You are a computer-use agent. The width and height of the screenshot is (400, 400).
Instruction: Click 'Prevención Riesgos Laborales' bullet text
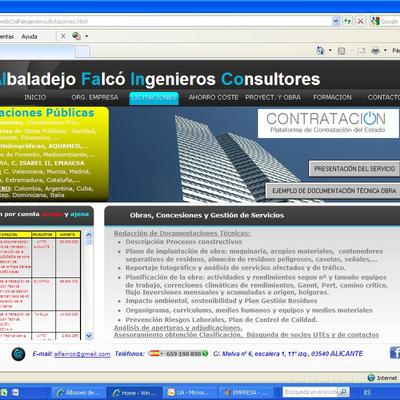click(221, 320)
